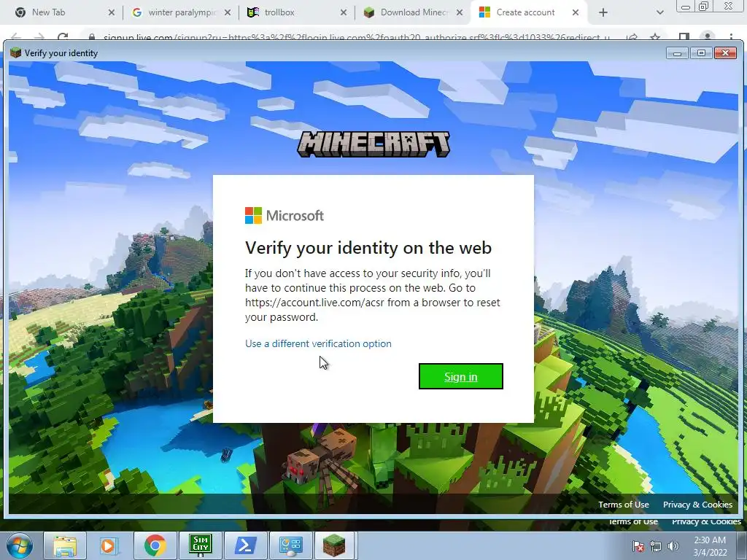This screenshot has width=747, height=560.
Task: Open a new browser tab with plus
Action: coord(603,12)
